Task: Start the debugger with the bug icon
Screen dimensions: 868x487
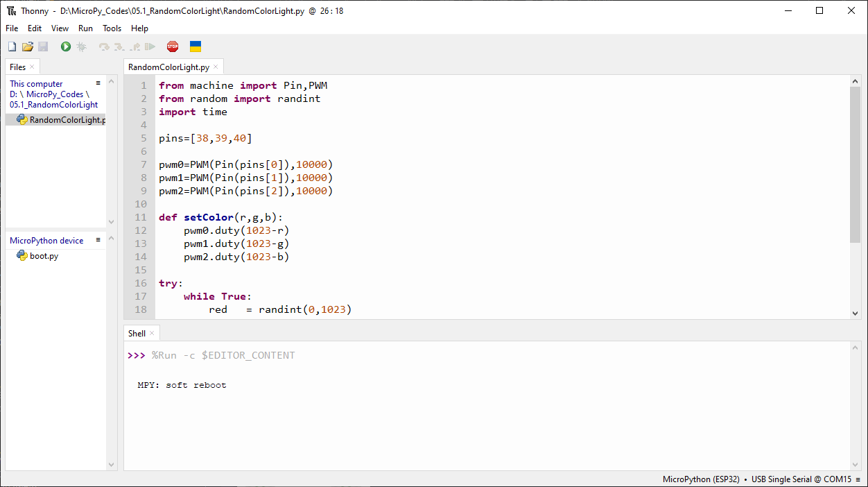Action: click(81, 46)
